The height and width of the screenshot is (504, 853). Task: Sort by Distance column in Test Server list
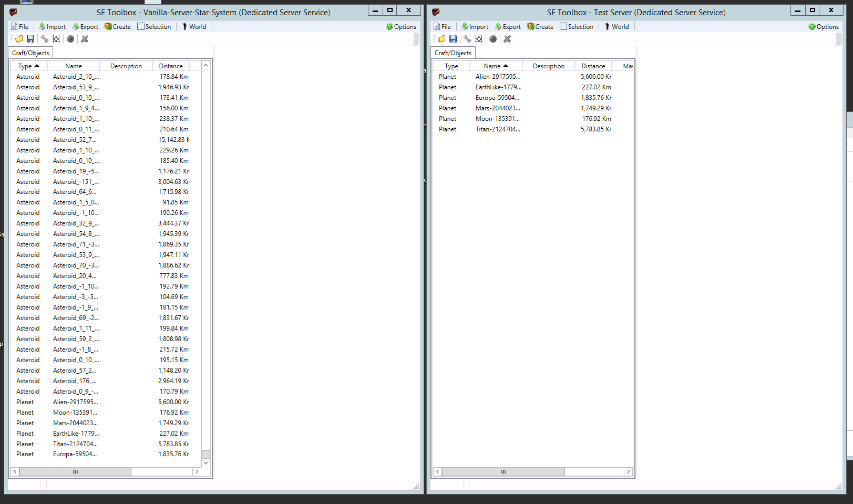click(593, 66)
